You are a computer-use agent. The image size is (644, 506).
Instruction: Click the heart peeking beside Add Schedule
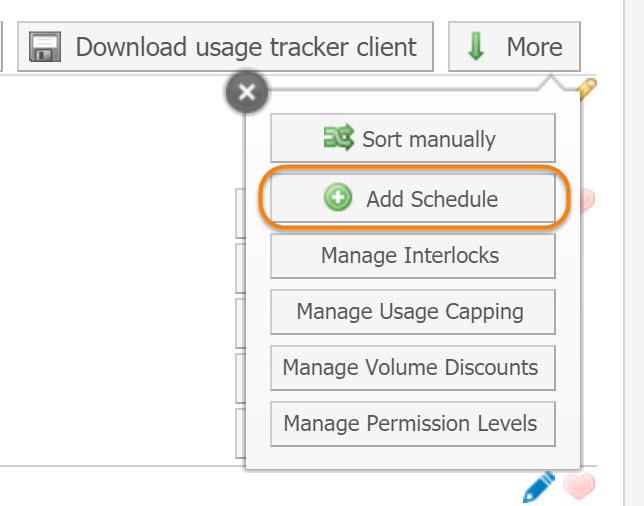584,200
